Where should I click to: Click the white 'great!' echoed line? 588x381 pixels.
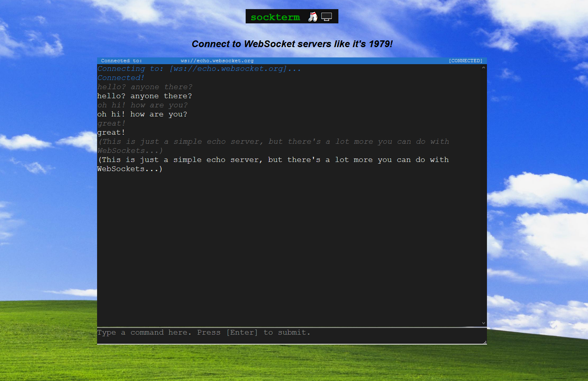[x=111, y=133]
